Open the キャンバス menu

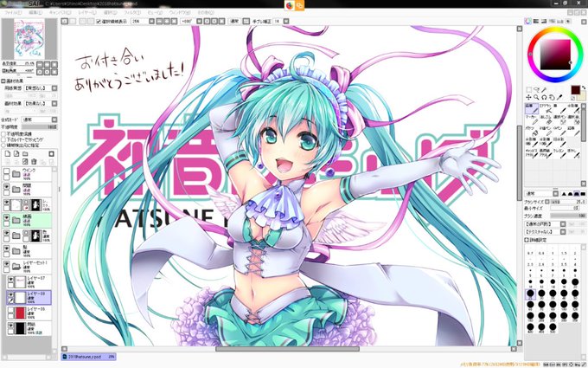[x=61, y=12]
